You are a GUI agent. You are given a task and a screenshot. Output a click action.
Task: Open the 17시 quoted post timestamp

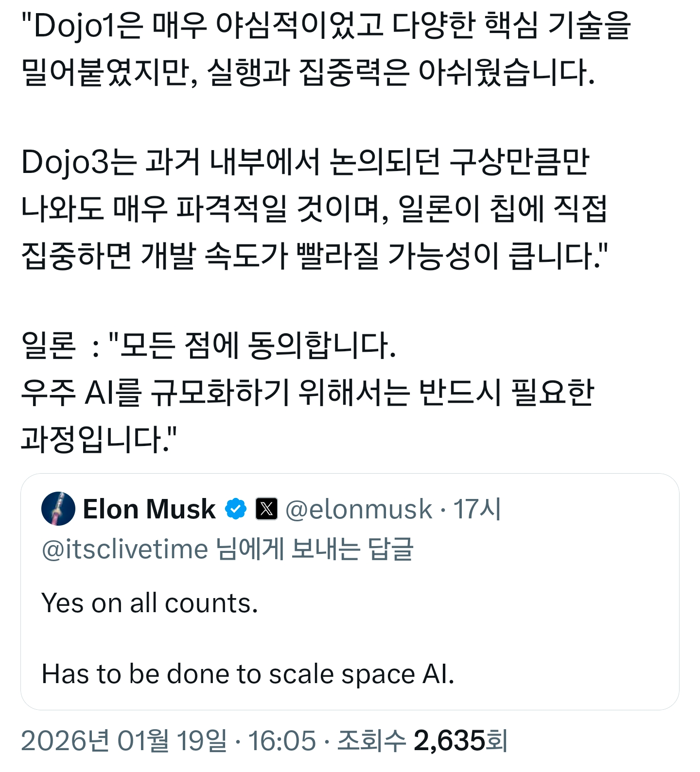click(x=477, y=509)
